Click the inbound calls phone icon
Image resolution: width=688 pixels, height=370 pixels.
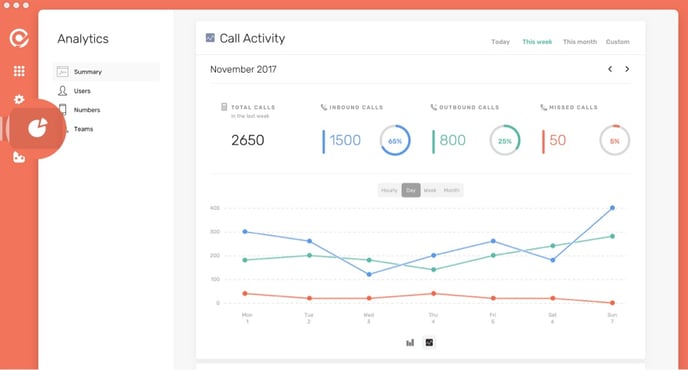(x=324, y=107)
